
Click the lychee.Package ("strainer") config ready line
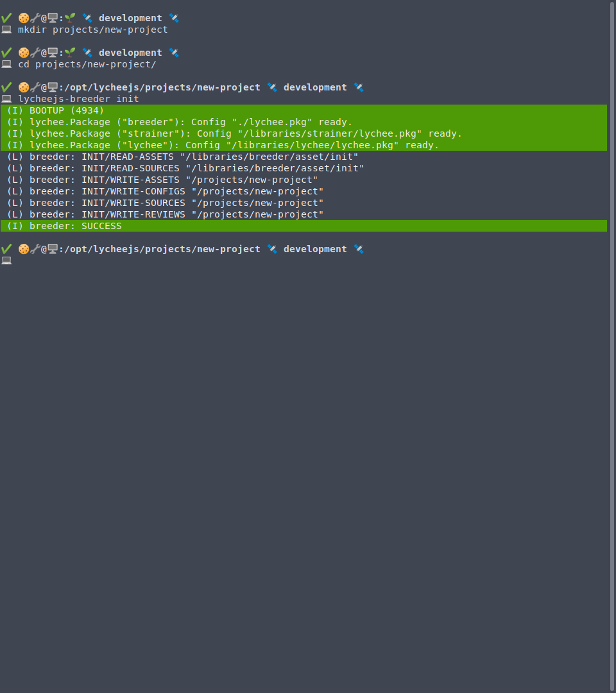point(304,133)
